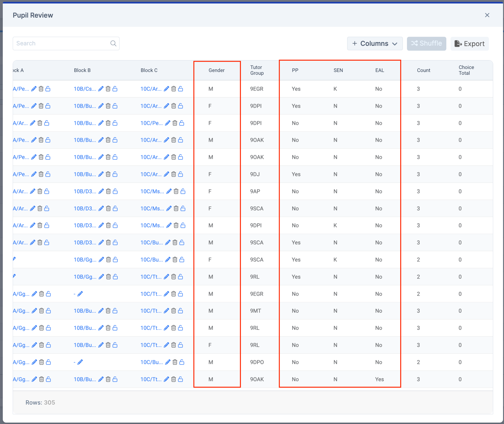Delete the top-row 10C/Ar assignment via trash icon
Screen dimensions: 504x424
tap(174, 89)
